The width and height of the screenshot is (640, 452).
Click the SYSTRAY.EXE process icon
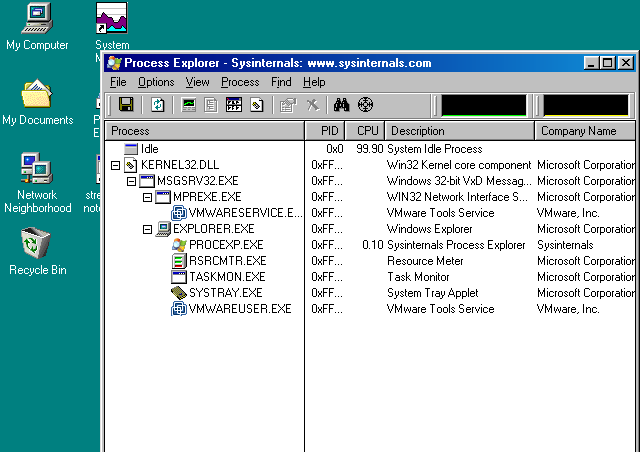click(179, 293)
